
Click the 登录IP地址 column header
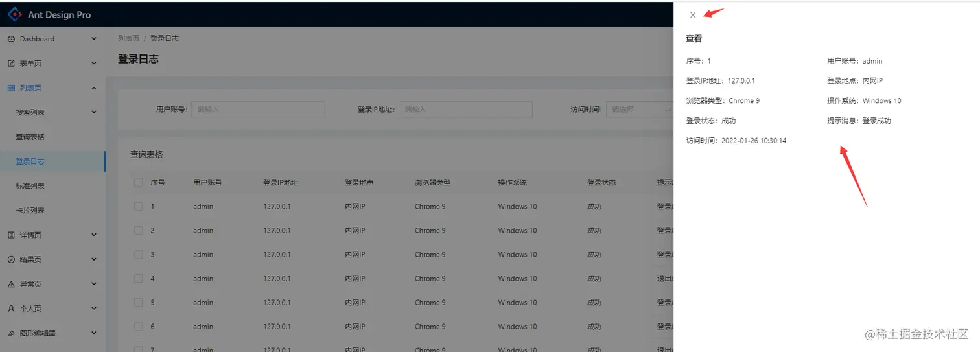coord(281,182)
